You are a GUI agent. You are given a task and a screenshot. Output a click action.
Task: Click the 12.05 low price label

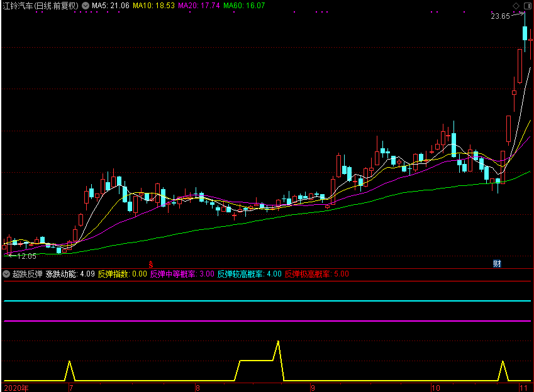pos(26,256)
